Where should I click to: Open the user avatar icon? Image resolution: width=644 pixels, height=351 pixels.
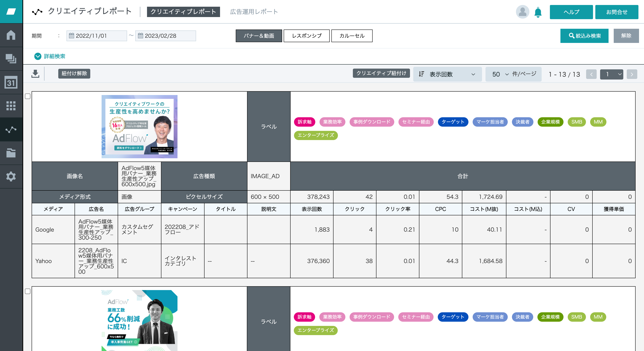(522, 12)
